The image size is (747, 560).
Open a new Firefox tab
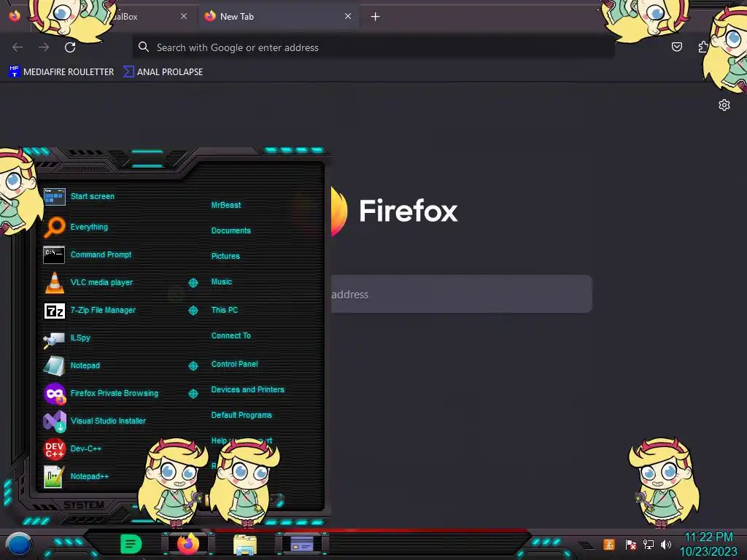pos(376,17)
